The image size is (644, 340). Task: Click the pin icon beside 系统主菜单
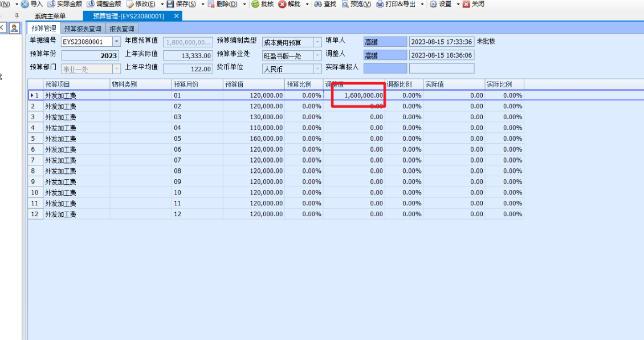pyautogui.click(x=17, y=15)
